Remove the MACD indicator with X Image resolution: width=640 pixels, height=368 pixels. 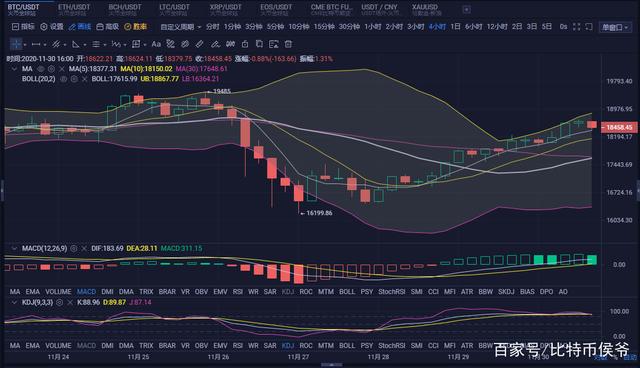(84, 248)
